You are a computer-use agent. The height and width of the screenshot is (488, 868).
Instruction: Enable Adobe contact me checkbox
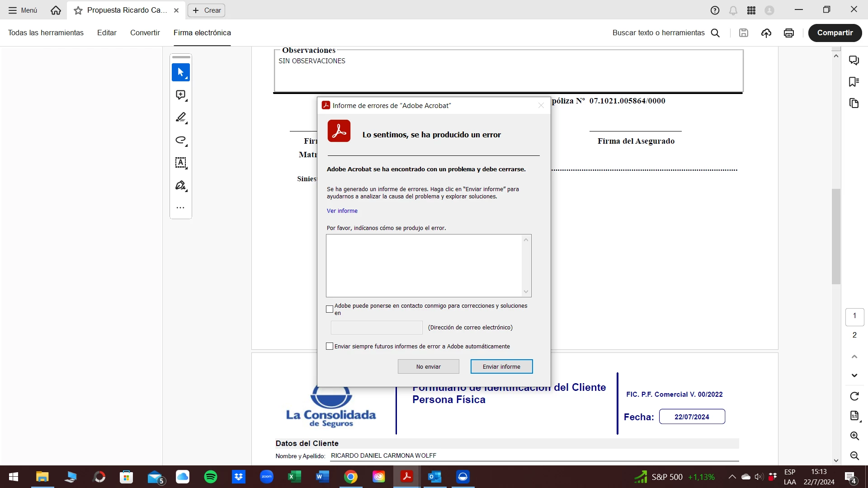click(x=330, y=310)
